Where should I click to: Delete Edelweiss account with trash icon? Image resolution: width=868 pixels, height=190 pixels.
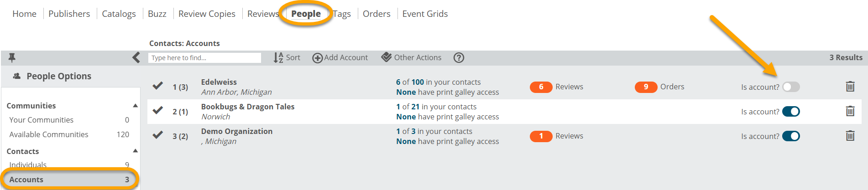[x=850, y=87]
